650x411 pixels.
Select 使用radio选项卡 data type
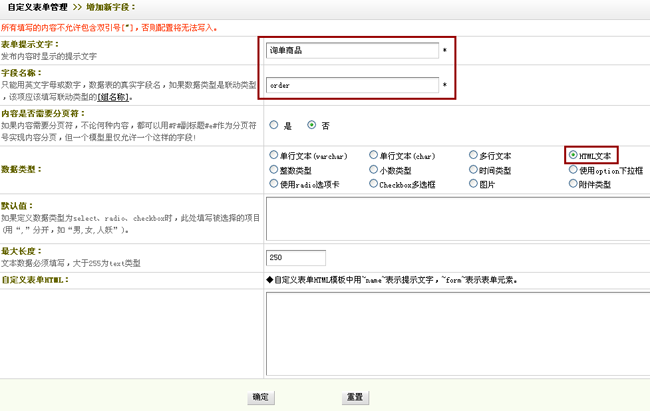273,184
